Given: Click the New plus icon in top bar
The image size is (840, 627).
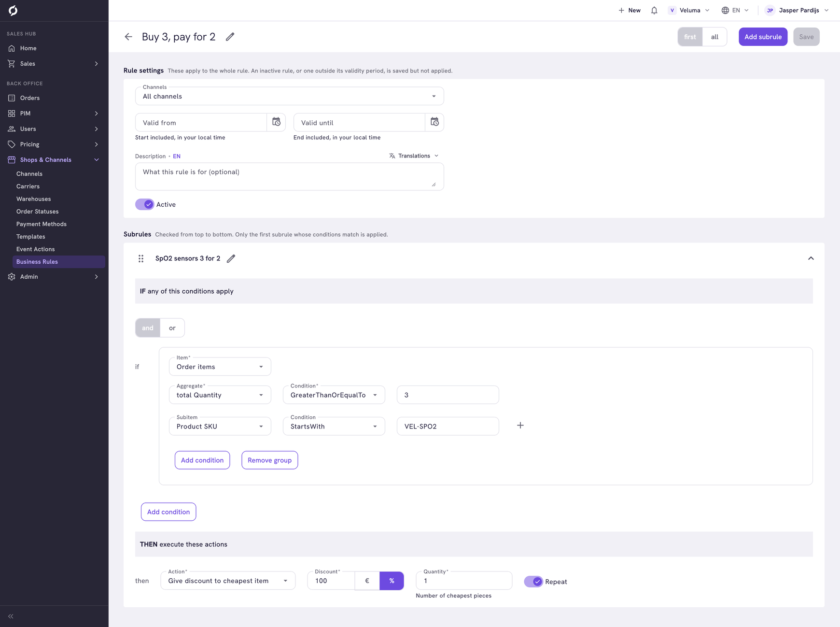Looking at the screenshot, I should point(621,10).
